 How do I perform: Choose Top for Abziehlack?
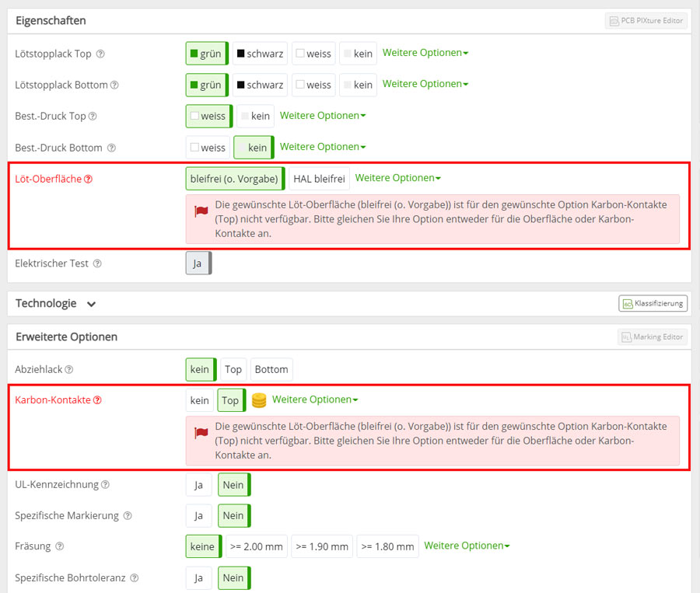(233, 369)
